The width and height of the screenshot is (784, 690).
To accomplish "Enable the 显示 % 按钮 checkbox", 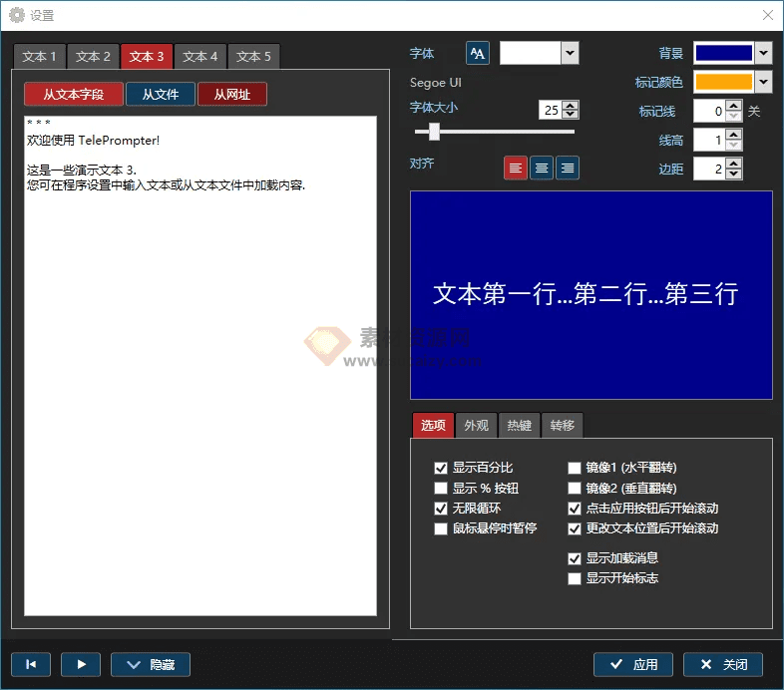I will click(441, 489).
